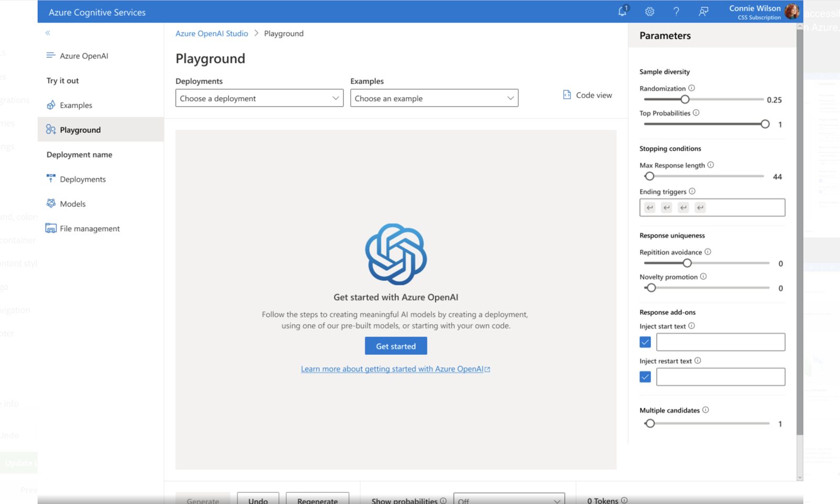
Task: Click the Code view document icon
Action: 567,94
